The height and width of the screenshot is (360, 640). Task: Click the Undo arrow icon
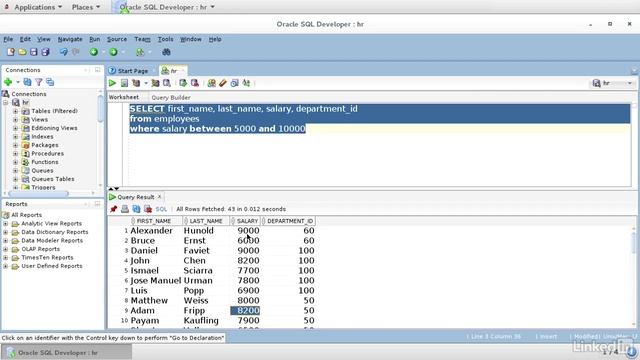[64, 52]
